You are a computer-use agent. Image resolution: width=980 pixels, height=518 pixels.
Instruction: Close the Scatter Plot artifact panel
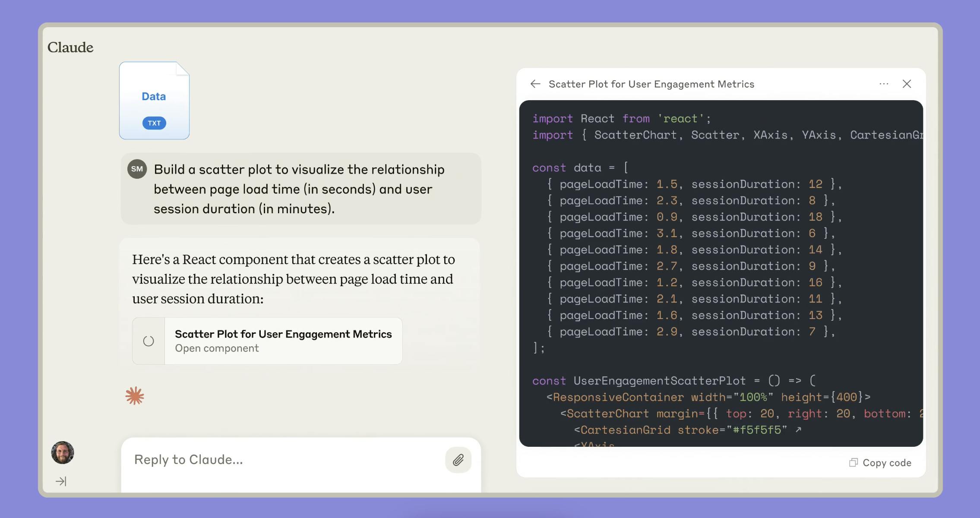[907, 84]
